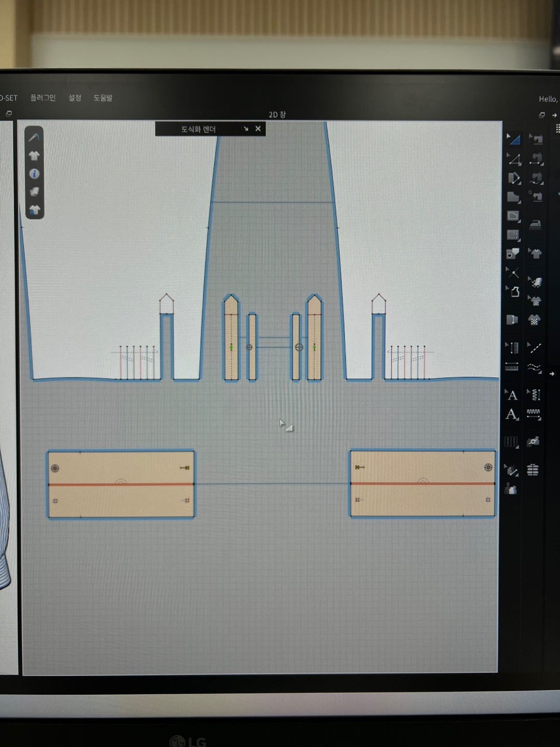Click the blue info icon in left toolbar
This screenshot has height=747, width=560.
(x=34, y=174)
